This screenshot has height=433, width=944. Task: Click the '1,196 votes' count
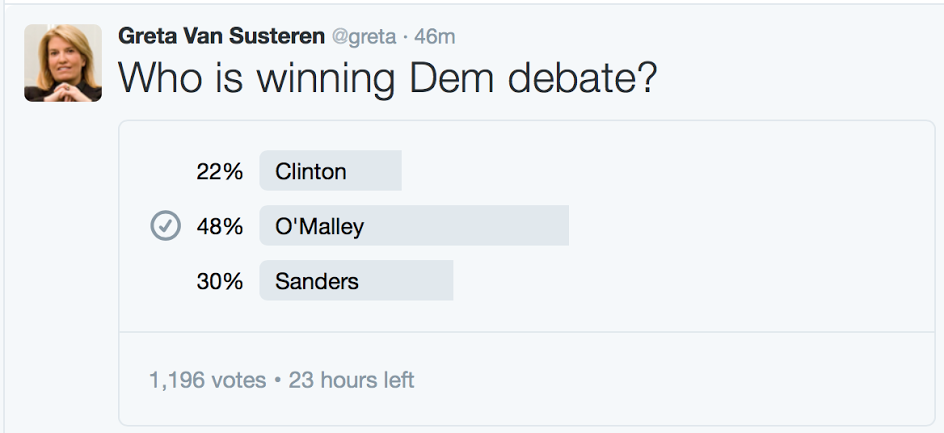(207, 380)
